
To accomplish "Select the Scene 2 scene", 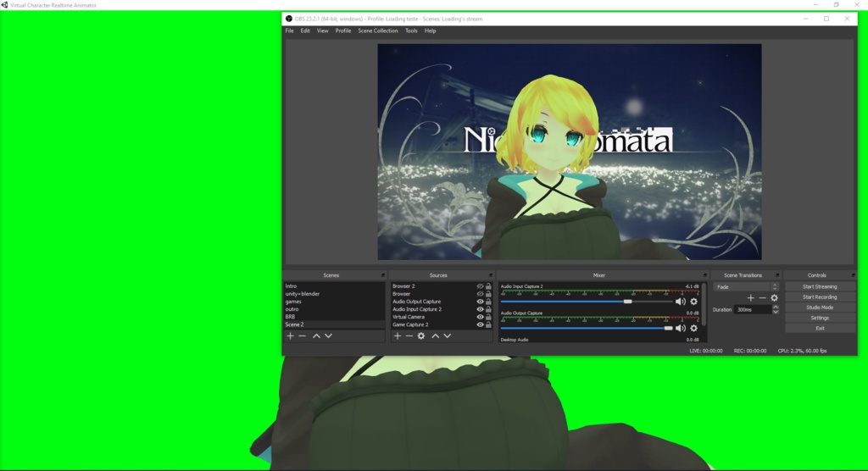I will click(x=334, y=325).
